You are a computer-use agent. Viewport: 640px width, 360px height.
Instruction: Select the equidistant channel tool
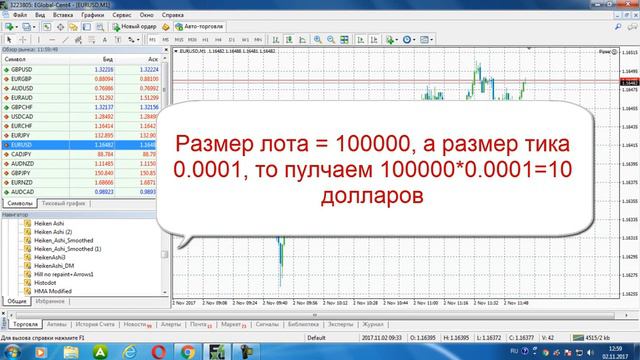pos(78,40)
